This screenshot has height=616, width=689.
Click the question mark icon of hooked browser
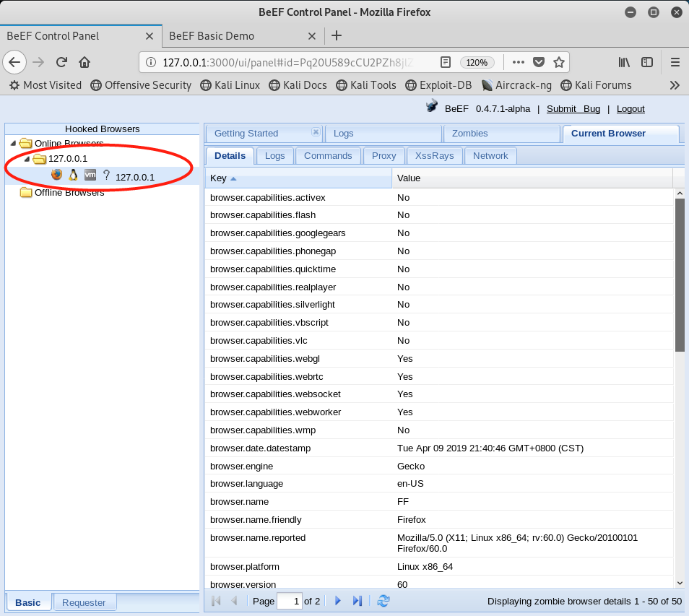pyautogui.click(x=106, y=175)
